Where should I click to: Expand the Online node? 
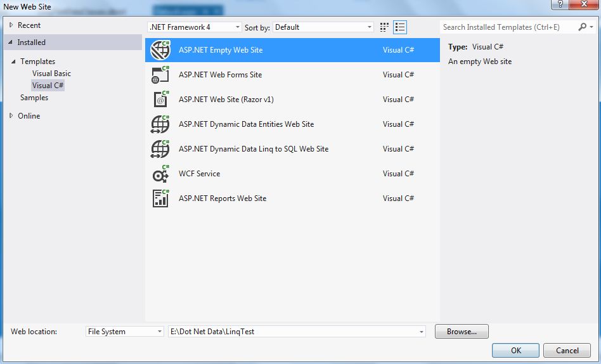tap(11, 115)
